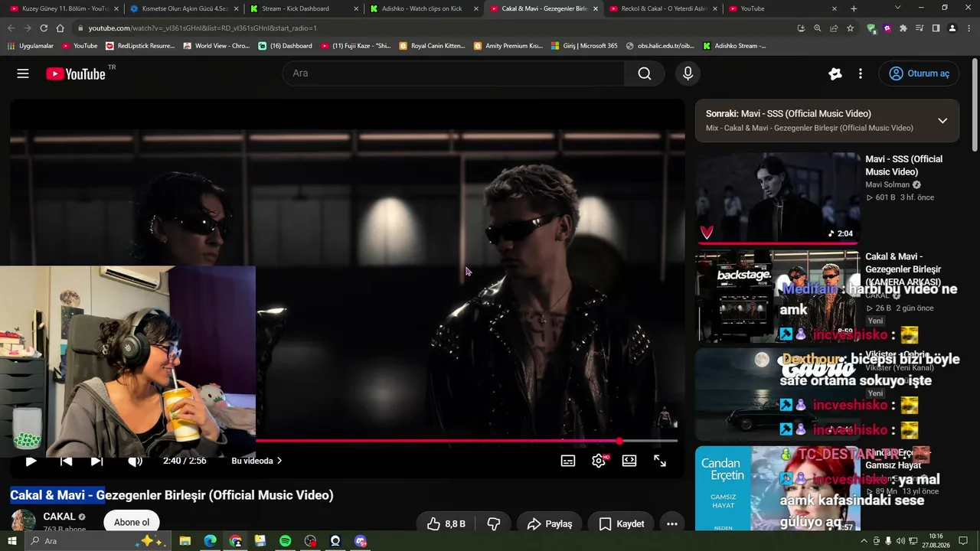This screenshot has width=980, height=551.
Task: Click the YouTube search magnifier button
Action: tap(645, 73)
